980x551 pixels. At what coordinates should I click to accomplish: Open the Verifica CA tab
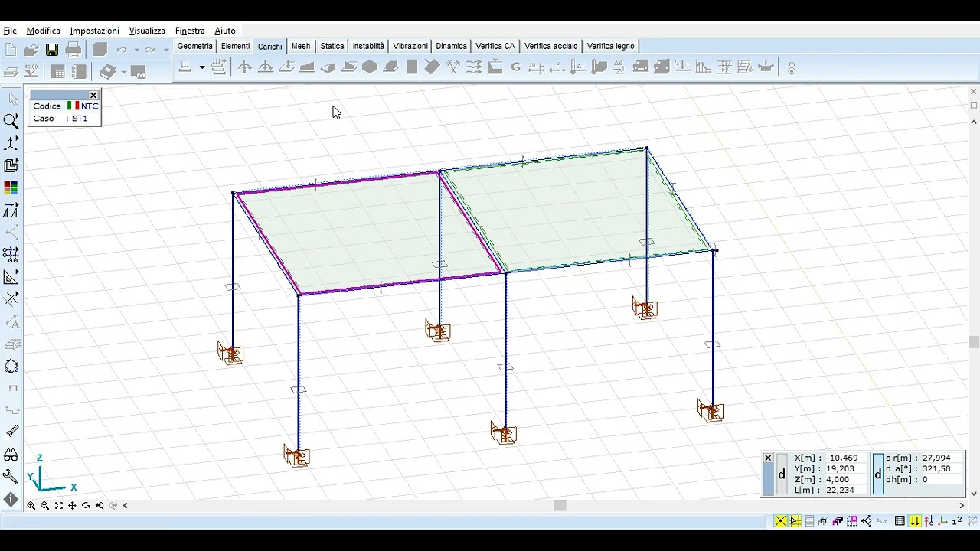tap(495, 46)
